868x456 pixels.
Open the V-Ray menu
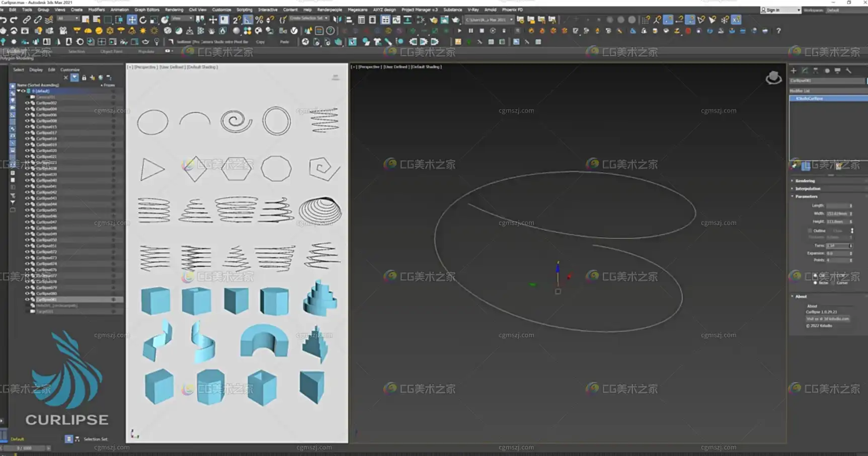point(473,10)
